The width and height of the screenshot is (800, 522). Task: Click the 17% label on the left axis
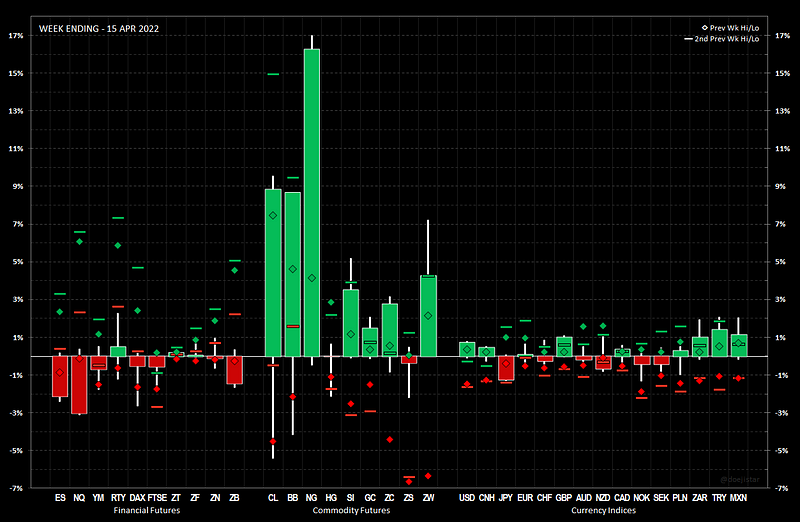16,35
